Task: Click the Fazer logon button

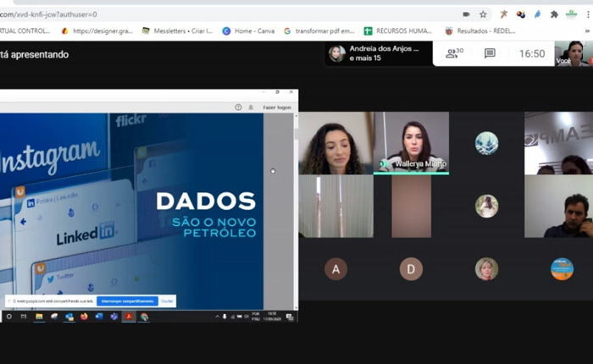Action: coord(276,108)
